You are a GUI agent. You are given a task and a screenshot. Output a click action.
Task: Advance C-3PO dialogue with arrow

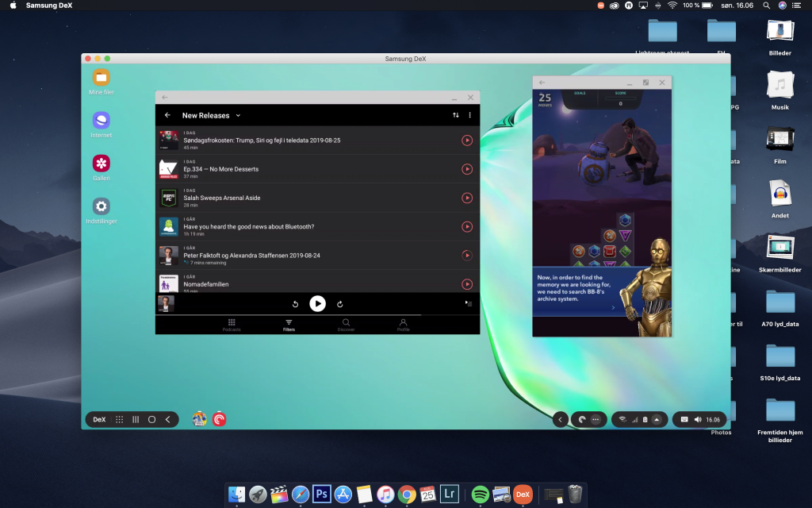click(613, 308)
